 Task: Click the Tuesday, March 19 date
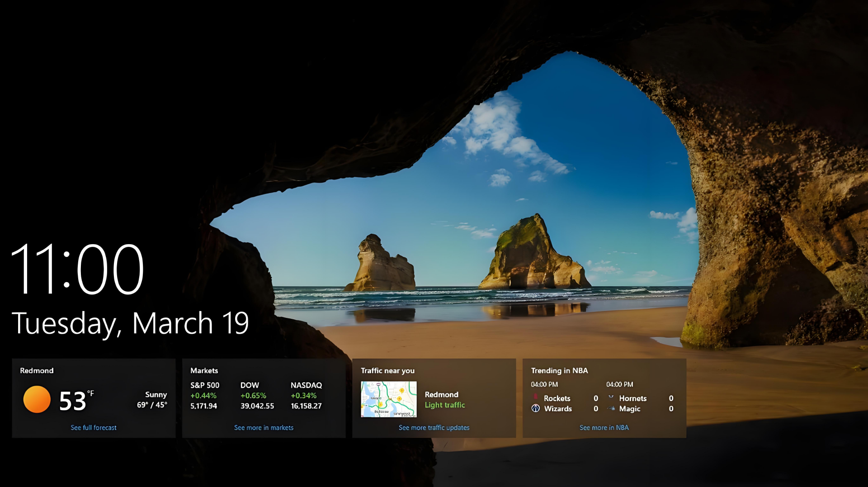click(130, 323)
